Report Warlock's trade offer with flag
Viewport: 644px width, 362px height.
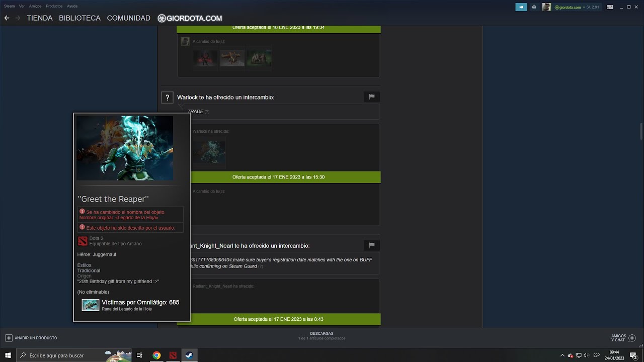coord(372,97)
